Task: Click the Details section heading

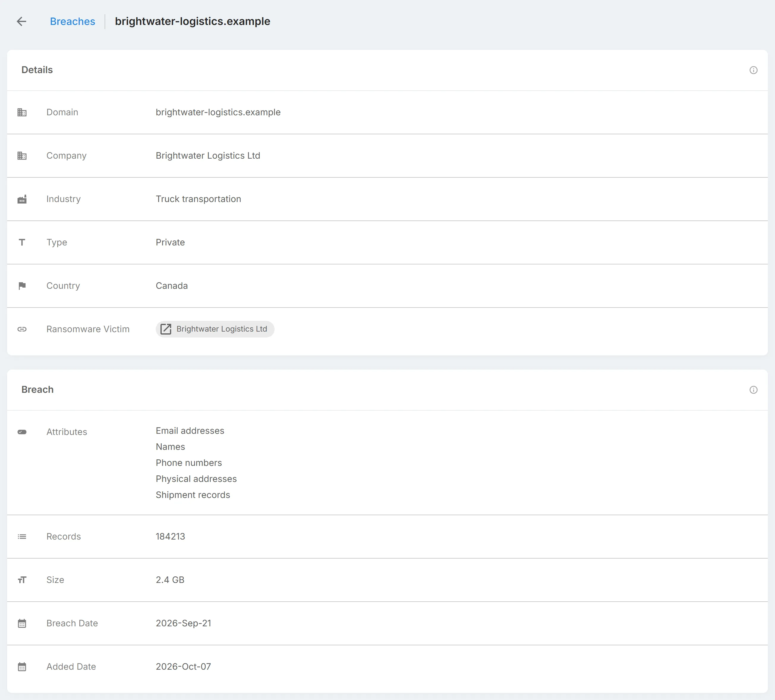Action: [37, 70]
